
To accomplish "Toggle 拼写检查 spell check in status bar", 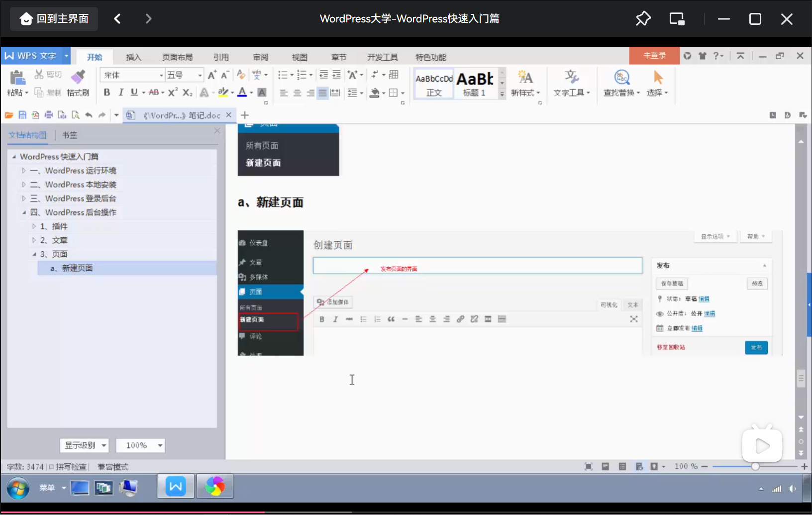I will coord(68,467).
